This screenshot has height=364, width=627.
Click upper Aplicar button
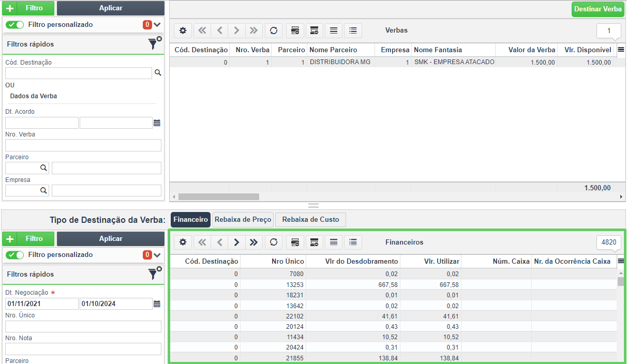coord(111,8)
